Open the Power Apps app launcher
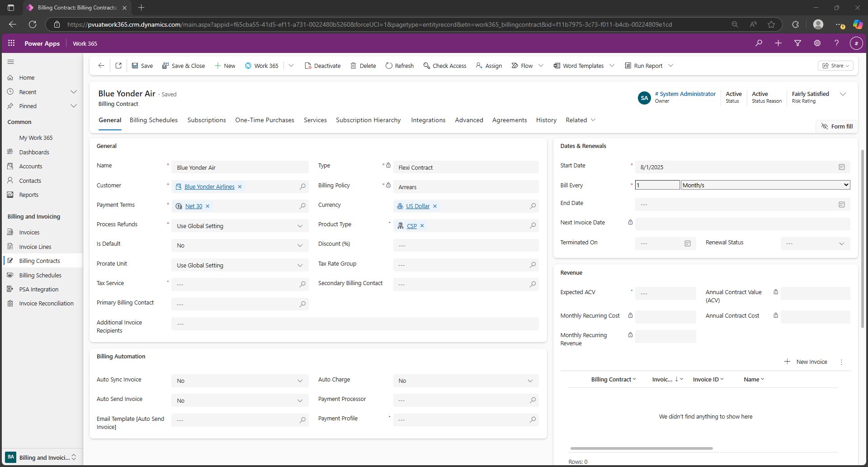 click(11, 43)
